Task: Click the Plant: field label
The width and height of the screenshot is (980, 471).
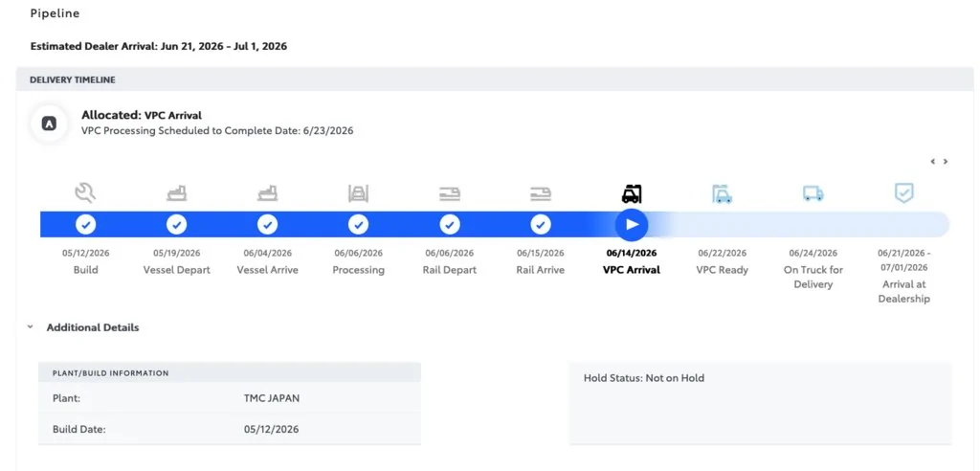Action: pos(66,398)
